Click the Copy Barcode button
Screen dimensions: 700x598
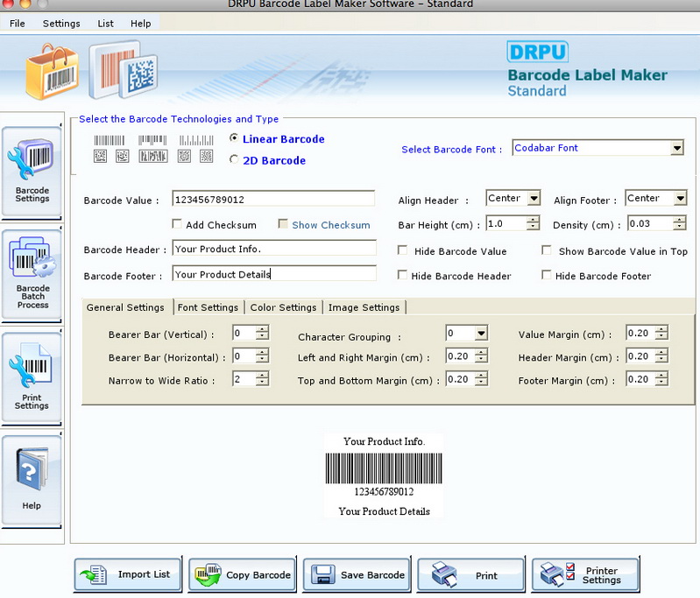(x=242, y=575)
